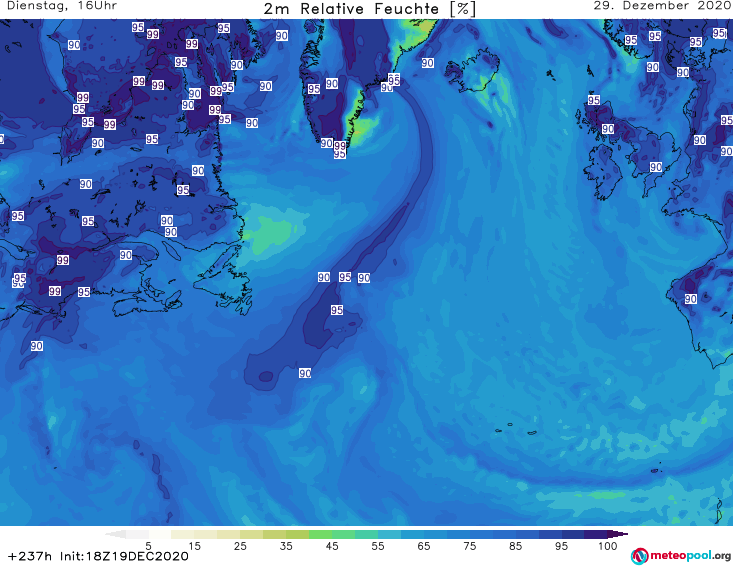
Task: Click the date '29. Dezember 2020'
Action: pos(662,6)
